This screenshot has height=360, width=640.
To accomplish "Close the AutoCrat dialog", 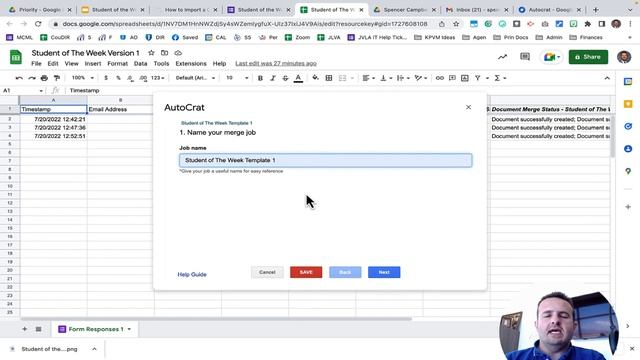I will tap(469, 107).
